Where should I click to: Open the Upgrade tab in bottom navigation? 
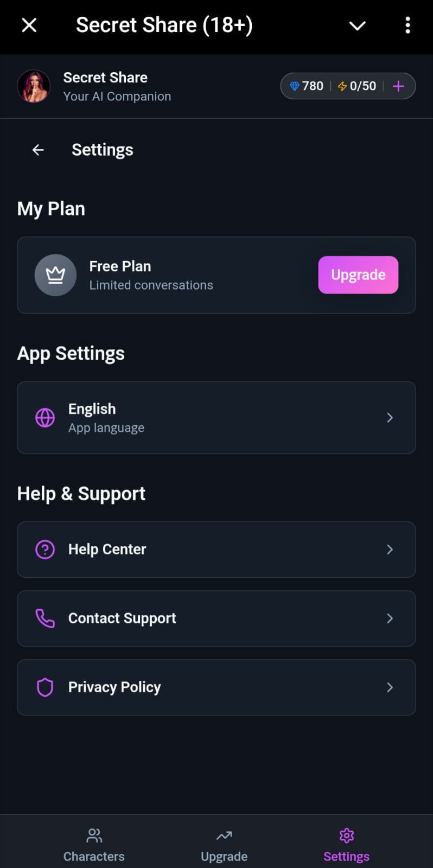[224, 845]
